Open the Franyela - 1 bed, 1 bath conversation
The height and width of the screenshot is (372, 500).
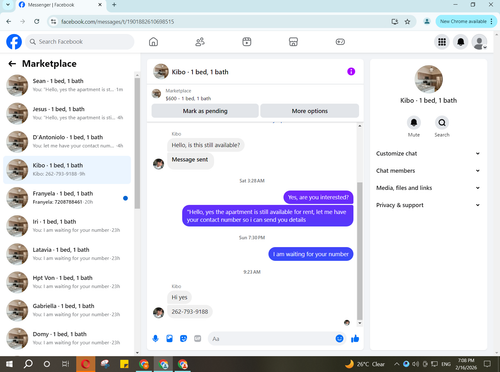pos(67,198)
